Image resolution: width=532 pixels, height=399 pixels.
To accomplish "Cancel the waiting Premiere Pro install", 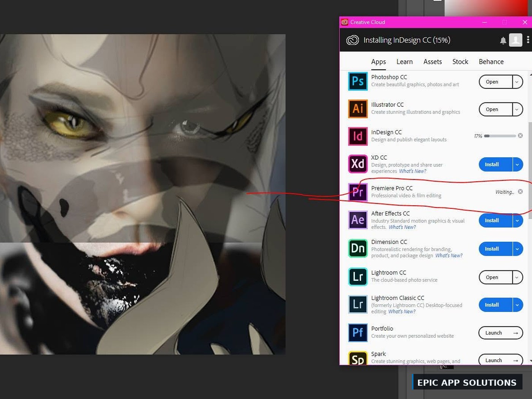I will (x=520, y=192).
